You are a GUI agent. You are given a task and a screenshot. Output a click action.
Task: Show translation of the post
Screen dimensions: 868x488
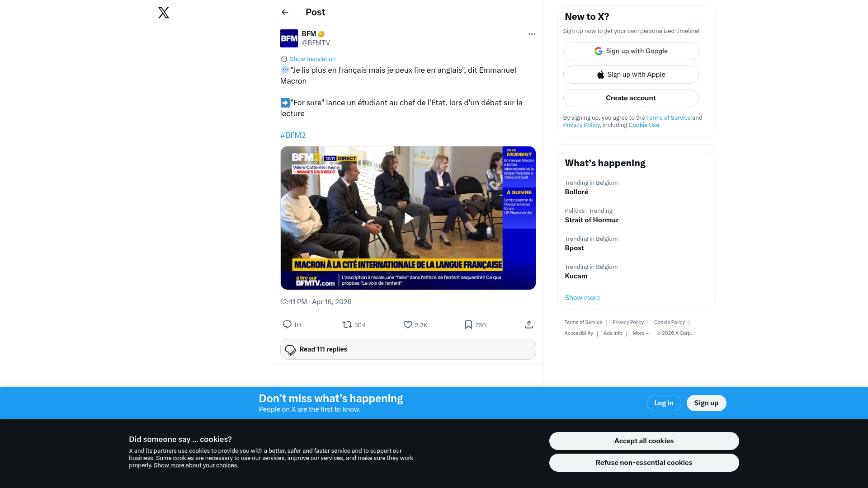[312, 59]
